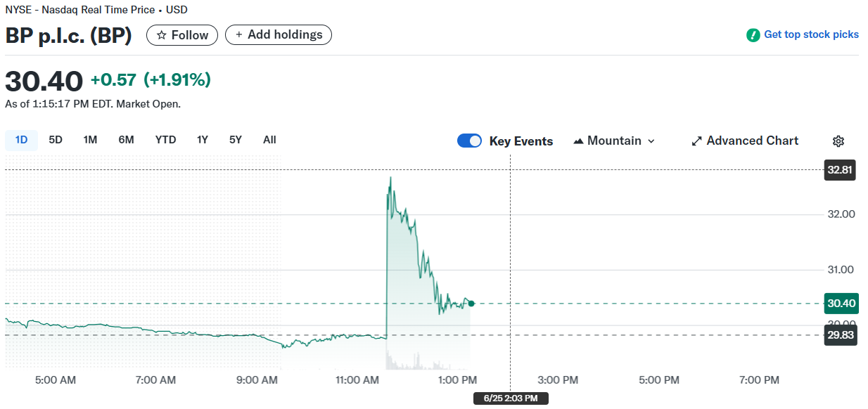
Task: Open the Advanced Chart link
Action: click(x=752, y=141)
